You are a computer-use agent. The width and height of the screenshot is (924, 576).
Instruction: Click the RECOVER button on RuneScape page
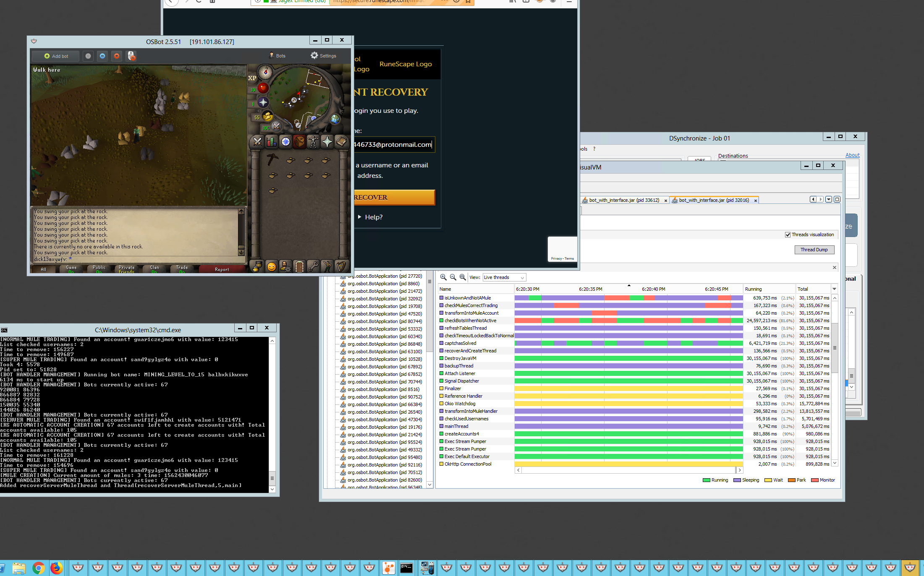394,197
